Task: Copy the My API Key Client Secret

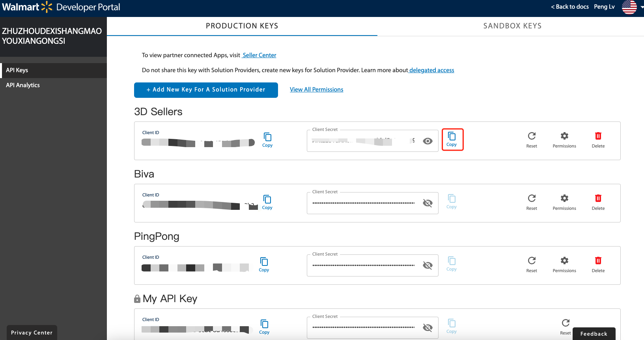Action: pos(452,326)
